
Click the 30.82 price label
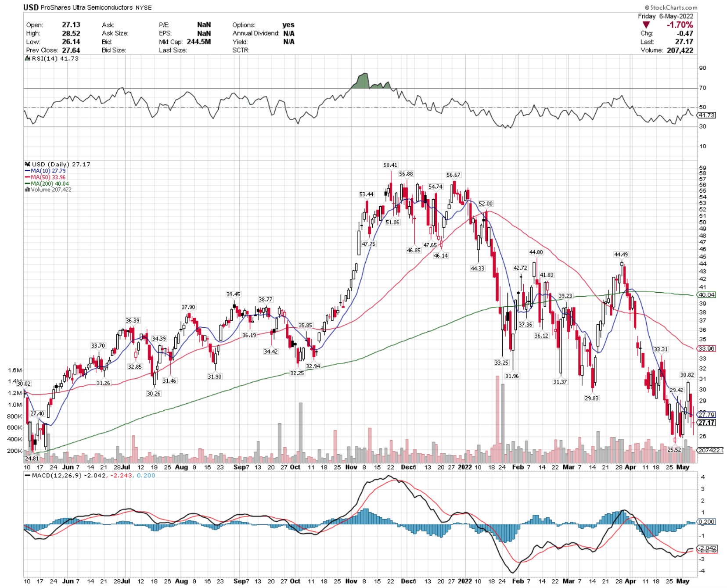687,375
